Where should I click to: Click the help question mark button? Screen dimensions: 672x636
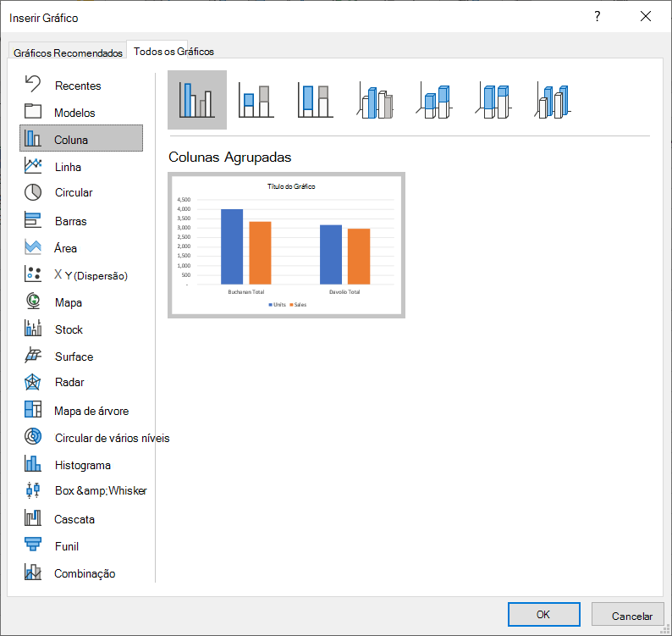(x=598, y=17)
